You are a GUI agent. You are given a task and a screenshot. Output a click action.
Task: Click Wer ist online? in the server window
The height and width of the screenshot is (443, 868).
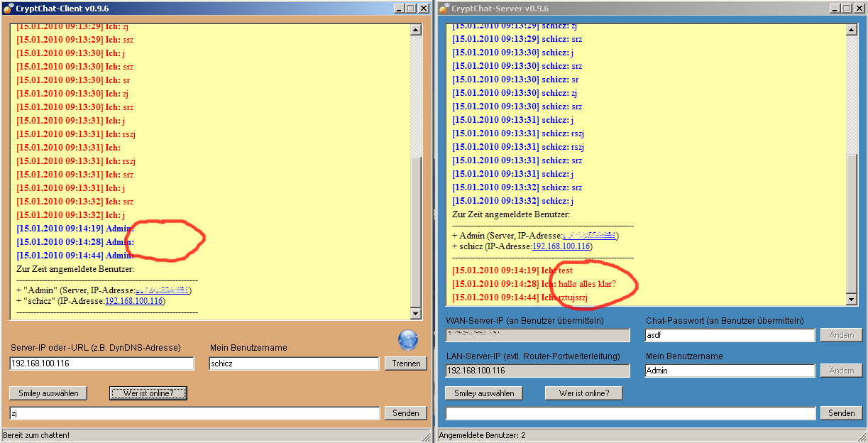[x=584, y=393]
